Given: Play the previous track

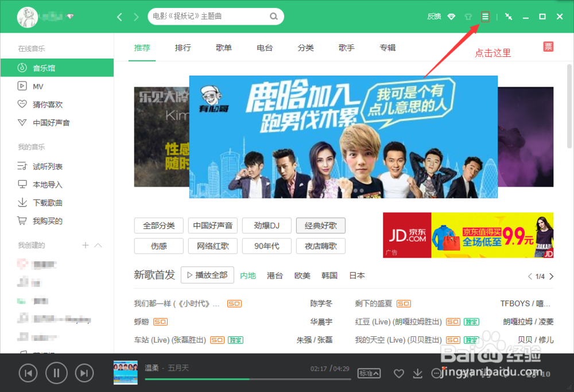Looking at the screenshot, I should coord(28,373).
